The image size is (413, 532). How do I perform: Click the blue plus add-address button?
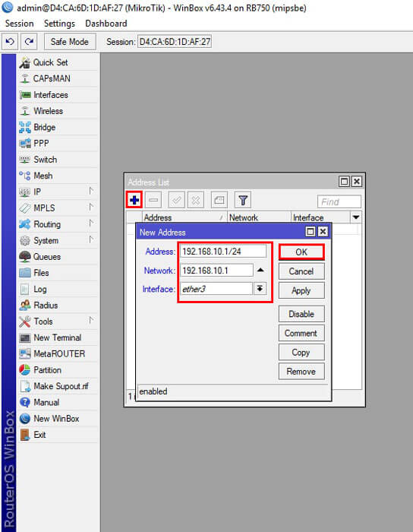(x=134, y=200)
